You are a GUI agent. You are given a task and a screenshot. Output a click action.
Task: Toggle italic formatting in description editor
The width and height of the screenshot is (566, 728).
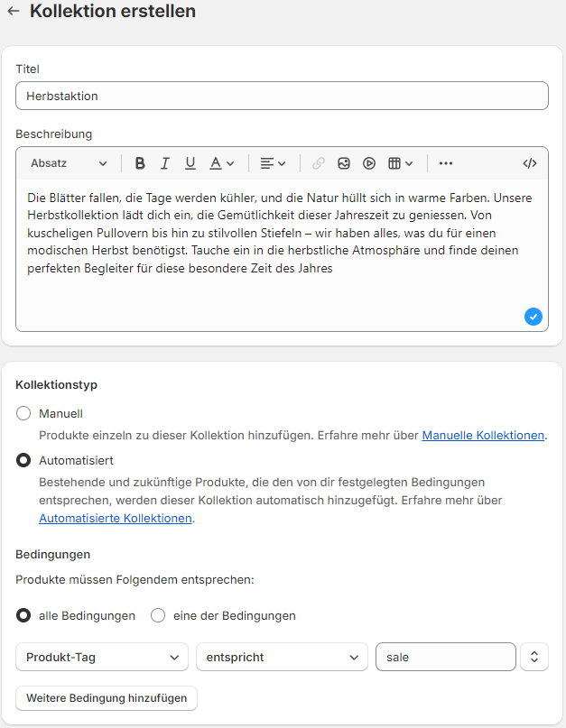(164, 163)
